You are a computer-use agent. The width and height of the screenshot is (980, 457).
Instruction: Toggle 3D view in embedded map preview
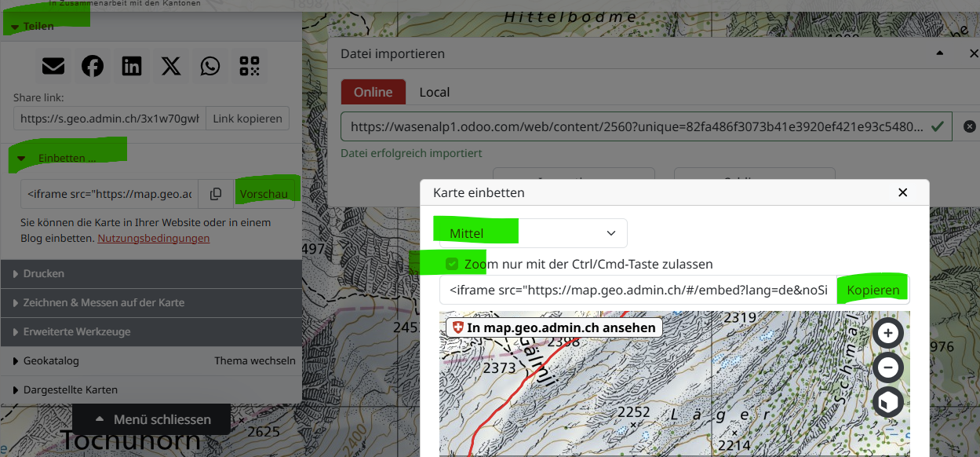(888, 402)
